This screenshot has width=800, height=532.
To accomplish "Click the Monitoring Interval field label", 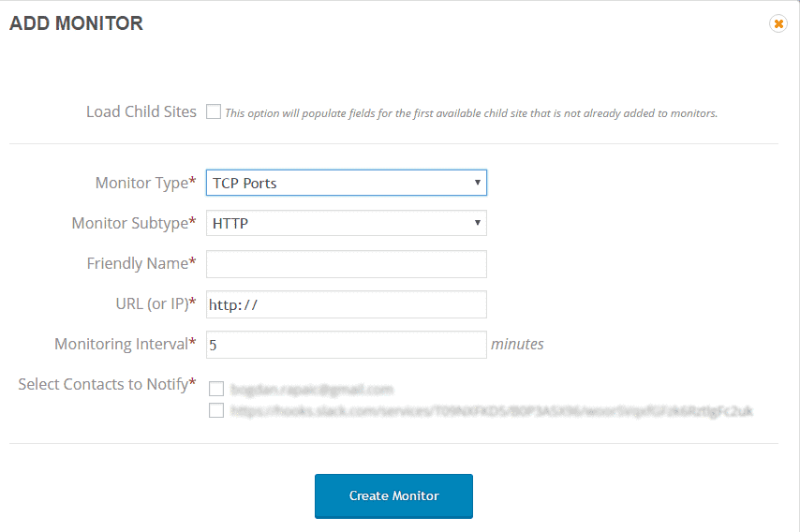I will tap(125, 344).
